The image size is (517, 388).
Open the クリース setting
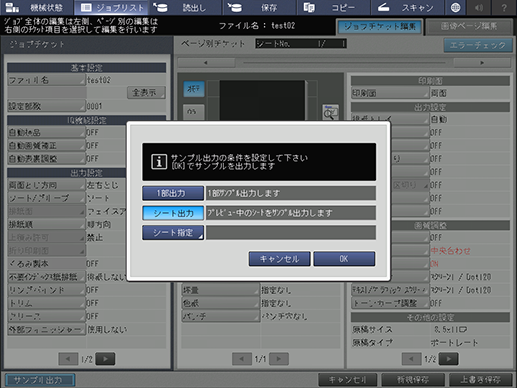pos(46,316)
